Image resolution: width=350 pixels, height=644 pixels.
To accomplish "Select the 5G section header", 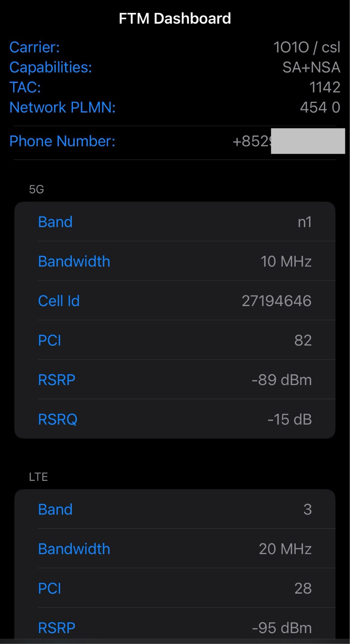I will click(x=37, y=189).
